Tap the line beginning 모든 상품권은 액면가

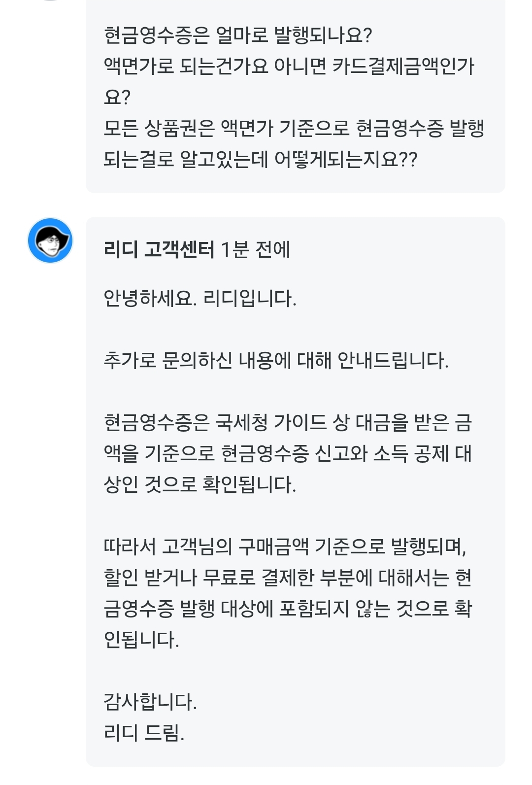tap(294, 129)
